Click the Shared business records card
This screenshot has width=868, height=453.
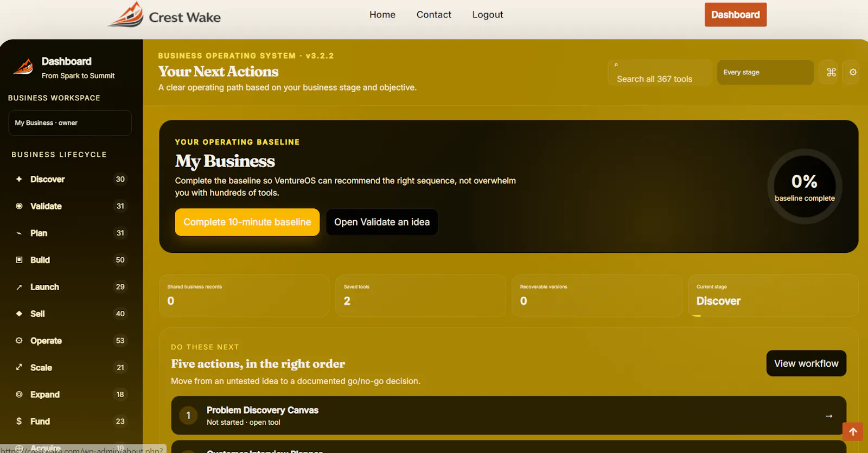(244, 296)
